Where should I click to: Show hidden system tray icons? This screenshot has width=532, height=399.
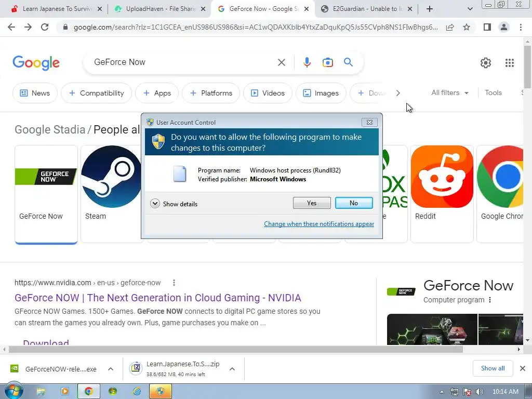click(x=442, y=392)
